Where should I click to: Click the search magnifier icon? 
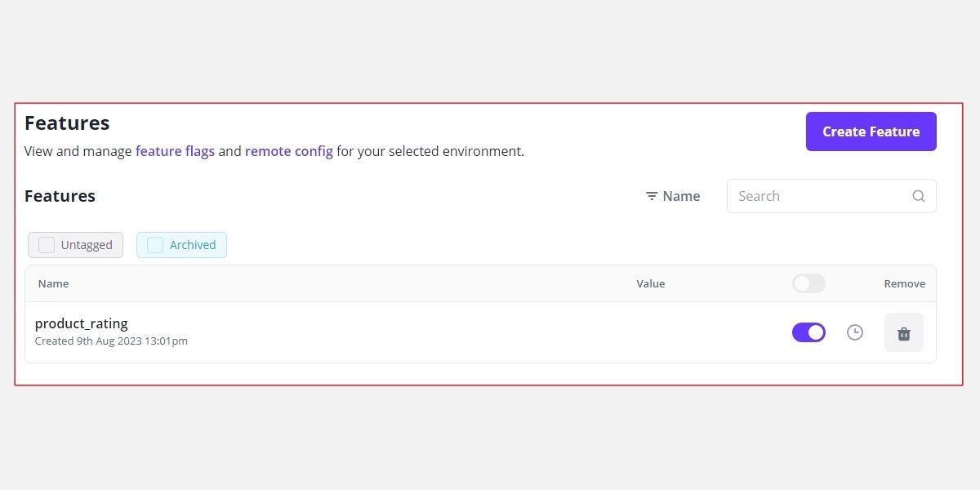(918, 196)
